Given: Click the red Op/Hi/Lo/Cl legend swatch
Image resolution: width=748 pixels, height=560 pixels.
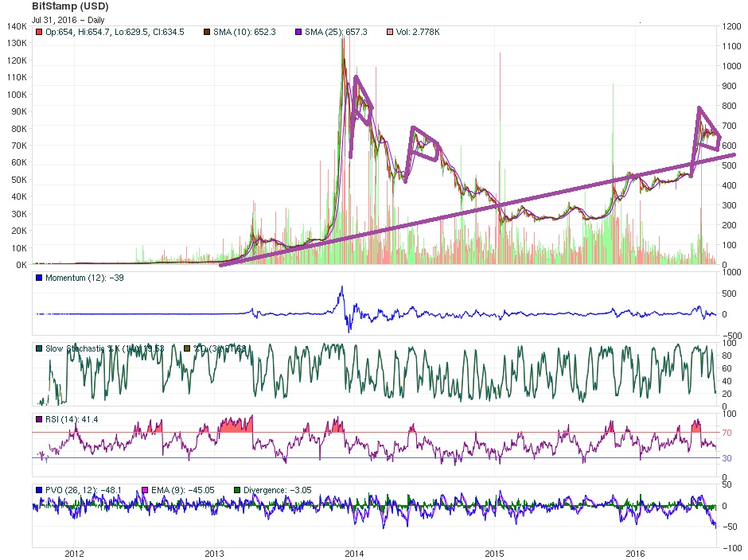Looking at the screenshot, I should pyautogui.click(x=39, y=32).
